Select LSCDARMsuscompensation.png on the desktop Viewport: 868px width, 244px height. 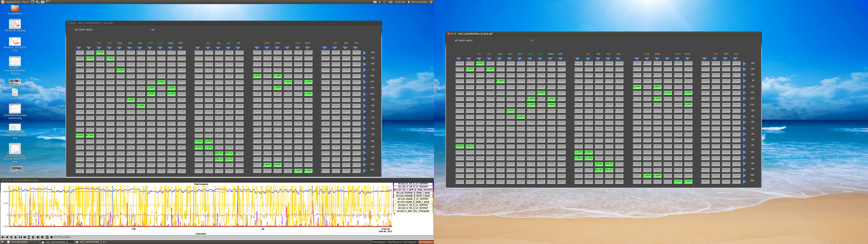(15, 111)
